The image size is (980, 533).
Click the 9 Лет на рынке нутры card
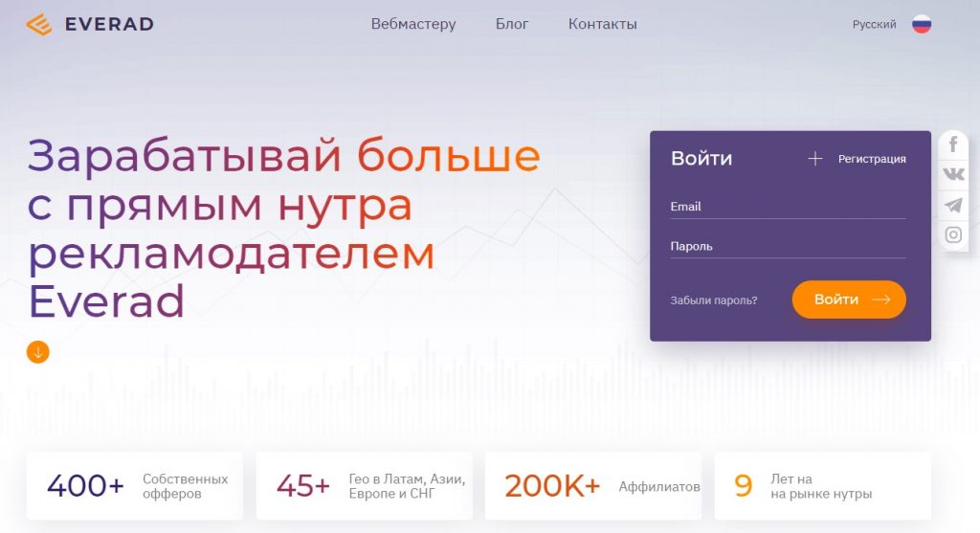[x=822, y=485]
